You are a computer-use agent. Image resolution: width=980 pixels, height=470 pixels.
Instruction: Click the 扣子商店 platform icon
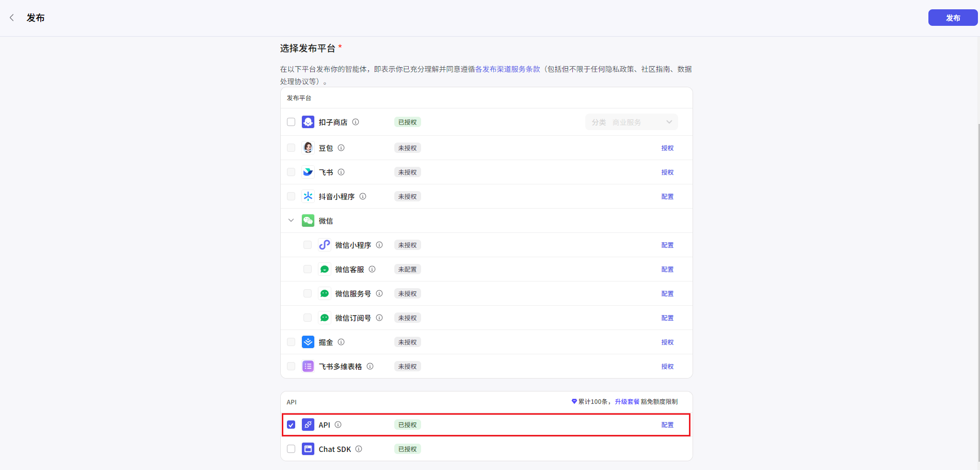pyautogui.click(x=308, y=122)
